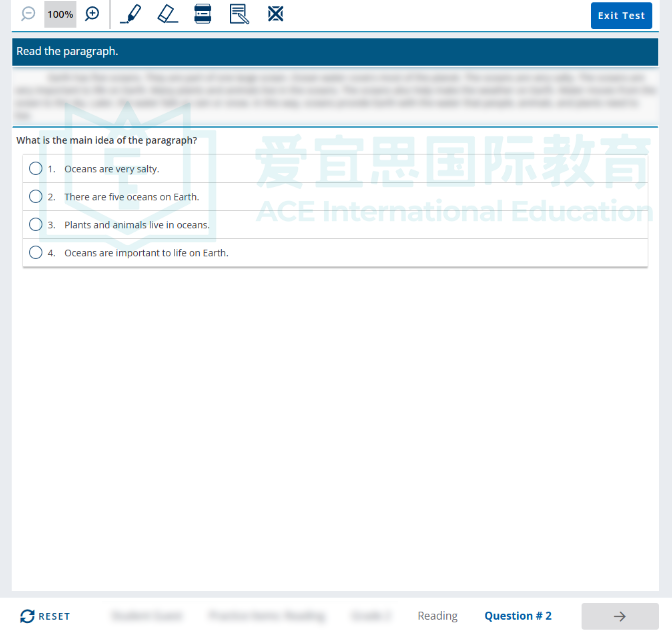The width and height of the screenshot is (672, 633).
Task: Select answer 1 Oceans are very salty
Action: (36, 168)
